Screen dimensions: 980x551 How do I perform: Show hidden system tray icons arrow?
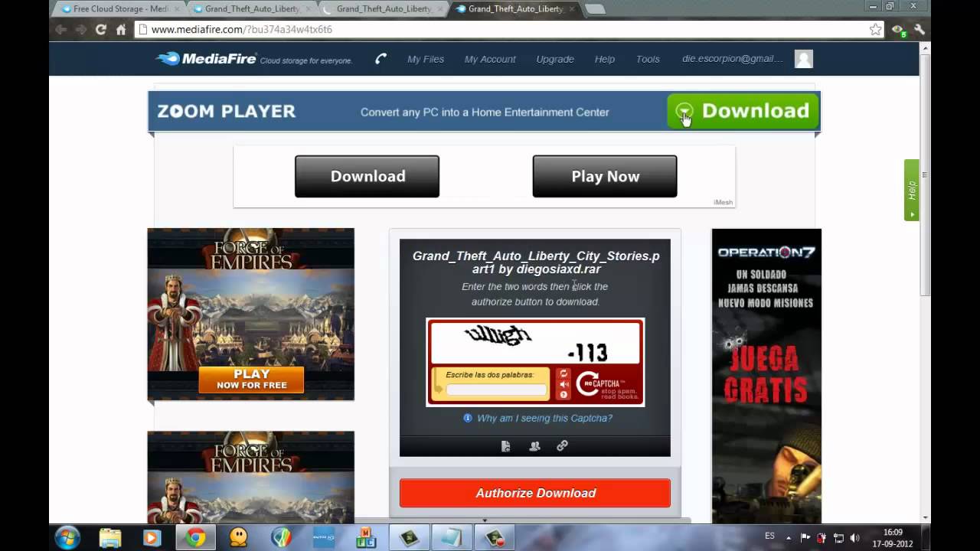coord(789,538)
